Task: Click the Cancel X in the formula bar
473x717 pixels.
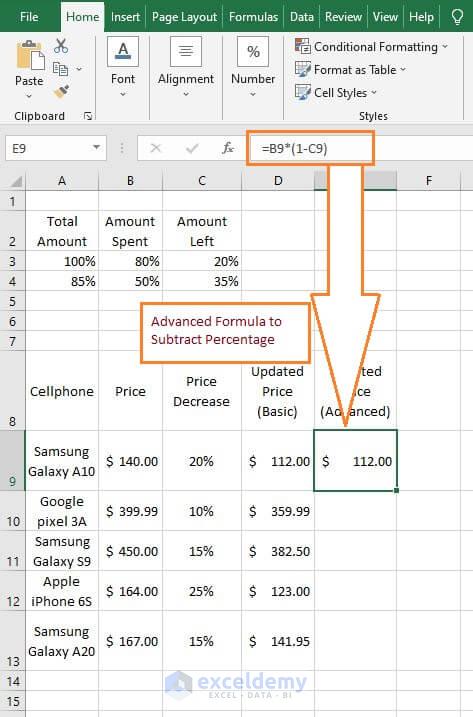Action: click(x=156, y=148)
